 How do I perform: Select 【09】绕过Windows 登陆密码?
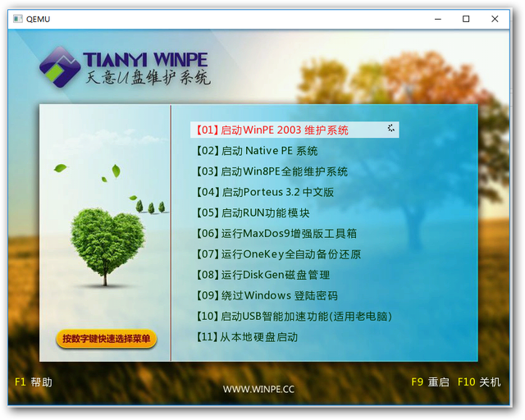[267, 295]
